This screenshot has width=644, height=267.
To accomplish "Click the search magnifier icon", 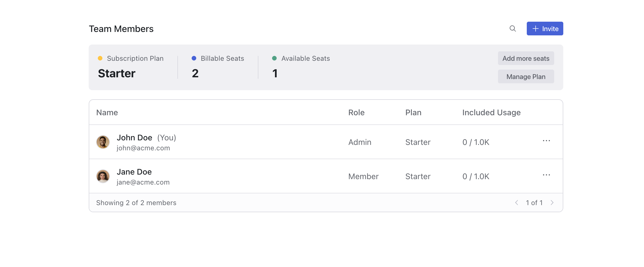I will [513, 29].
